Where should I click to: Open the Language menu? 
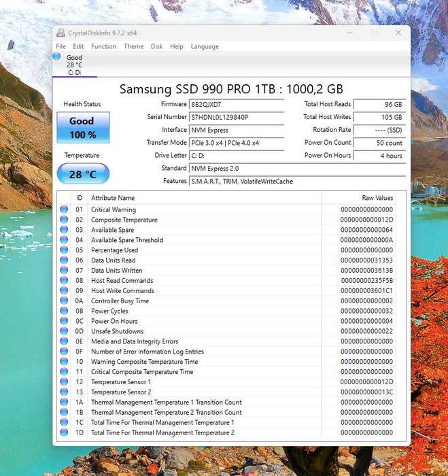205,46
